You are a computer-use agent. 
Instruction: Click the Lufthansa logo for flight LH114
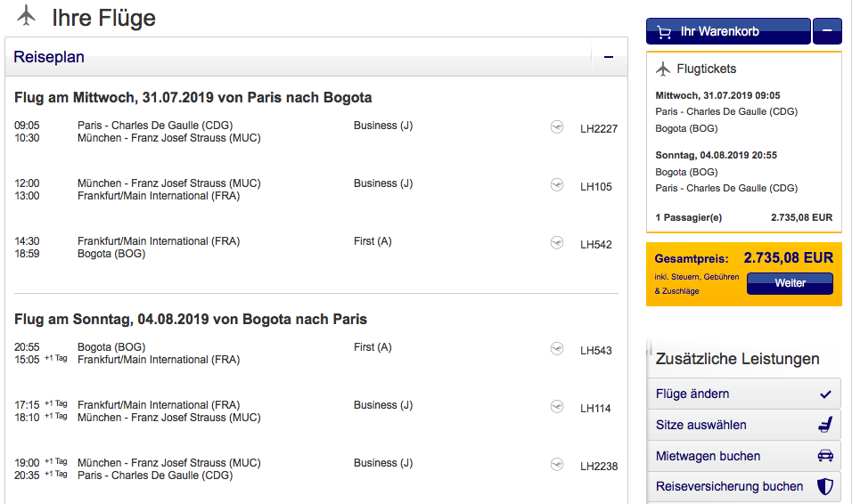click(557, 407)
